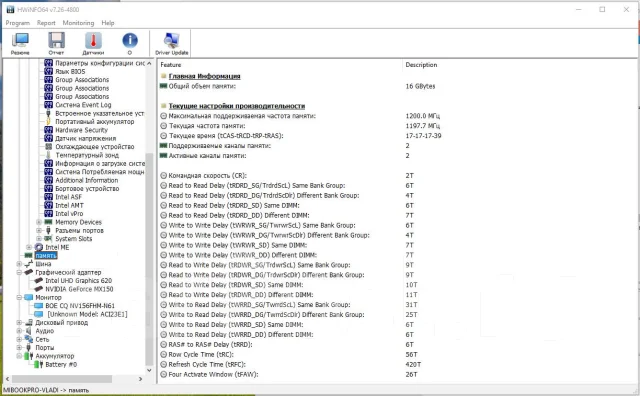Open the Sensors (Датчики) thermometer icon
The height and width of the screenshot is (396, 640).
93,43
